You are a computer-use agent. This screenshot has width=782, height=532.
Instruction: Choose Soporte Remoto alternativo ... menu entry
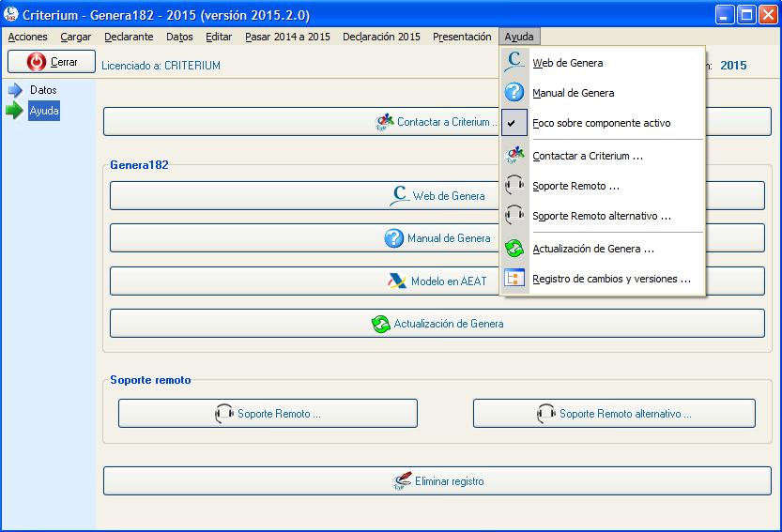pyautogui.click(x=603, y=216)
